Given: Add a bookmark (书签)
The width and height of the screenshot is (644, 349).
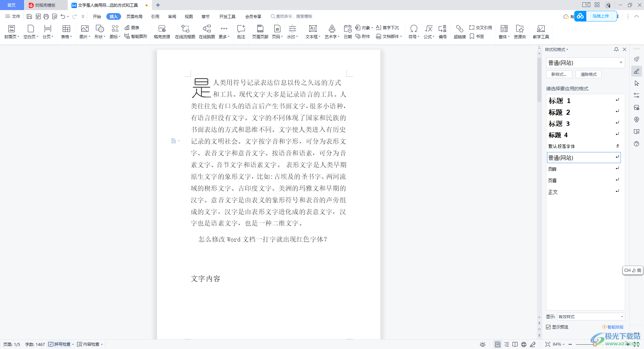Looking at the screenshot, I should [477, 36].
